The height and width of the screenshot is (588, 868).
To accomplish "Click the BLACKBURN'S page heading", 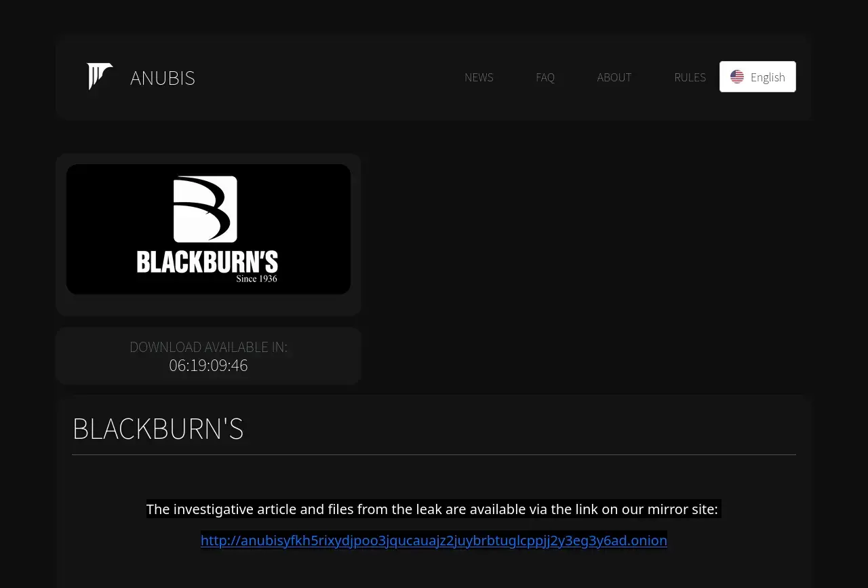I will (x=158, y=429).
